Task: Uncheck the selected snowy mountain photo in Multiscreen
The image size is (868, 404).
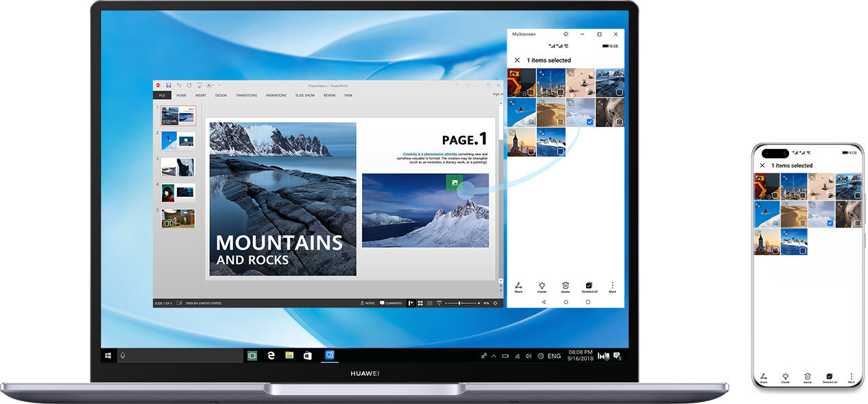Action: pyautogui.click(x=590, y=122)
